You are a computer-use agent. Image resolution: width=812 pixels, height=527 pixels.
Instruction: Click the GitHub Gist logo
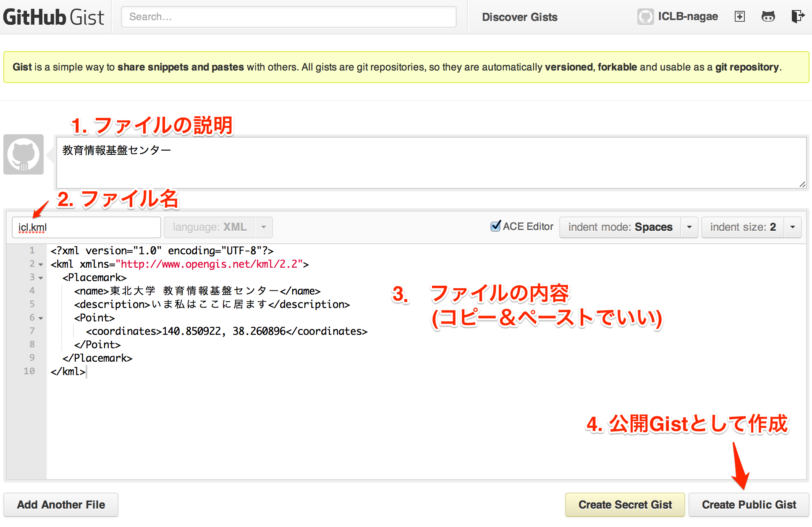pyautogui.click(x=54, y=17)
